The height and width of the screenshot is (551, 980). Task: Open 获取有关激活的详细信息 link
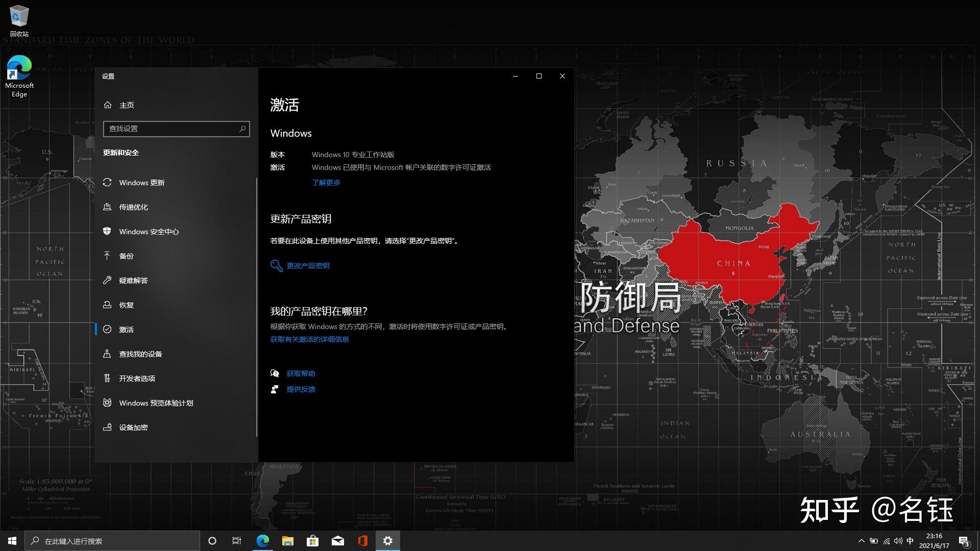point(309,339)
